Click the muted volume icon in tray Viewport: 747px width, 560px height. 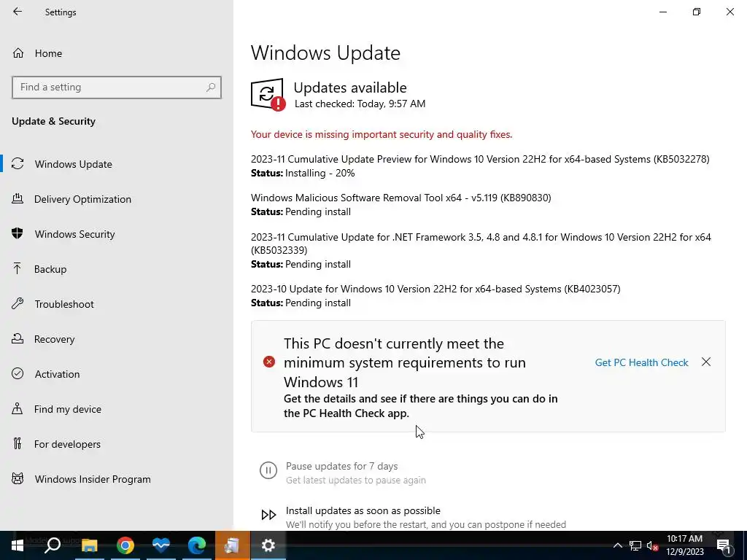click(x=652, y=545)
